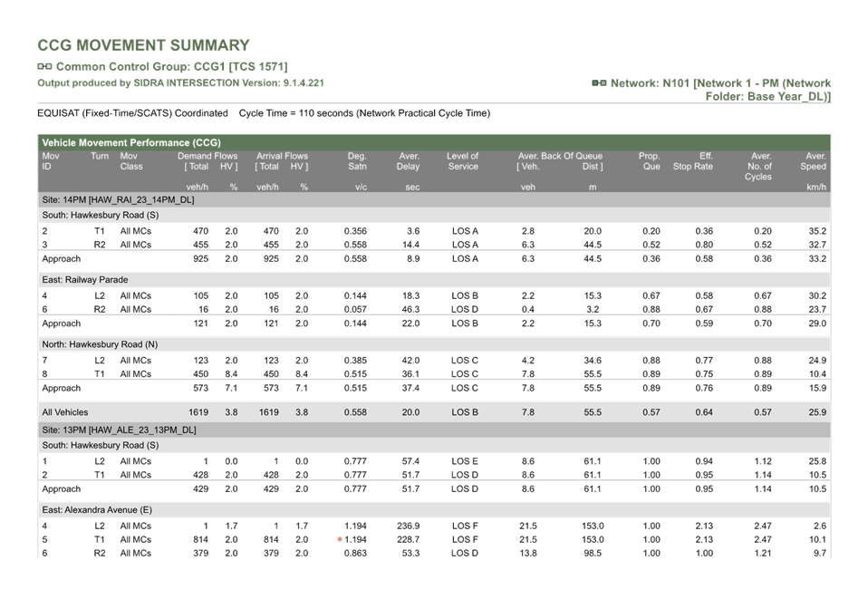Image resolution: width=868 pixels, height=599 pixels.
Task: Click the 'Site: 14PM [HAW_RAI_23_14PM_DL]' row
Action: point(434,200)
